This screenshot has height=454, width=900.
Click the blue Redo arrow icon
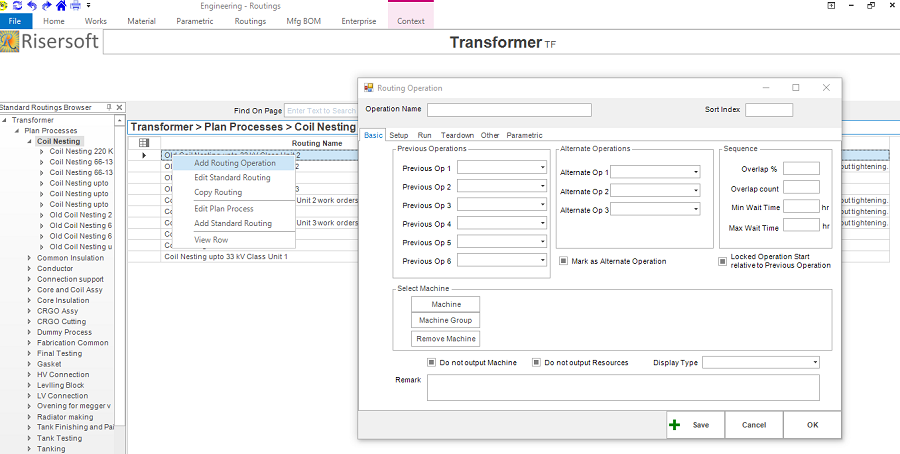(x=47, y=5)
